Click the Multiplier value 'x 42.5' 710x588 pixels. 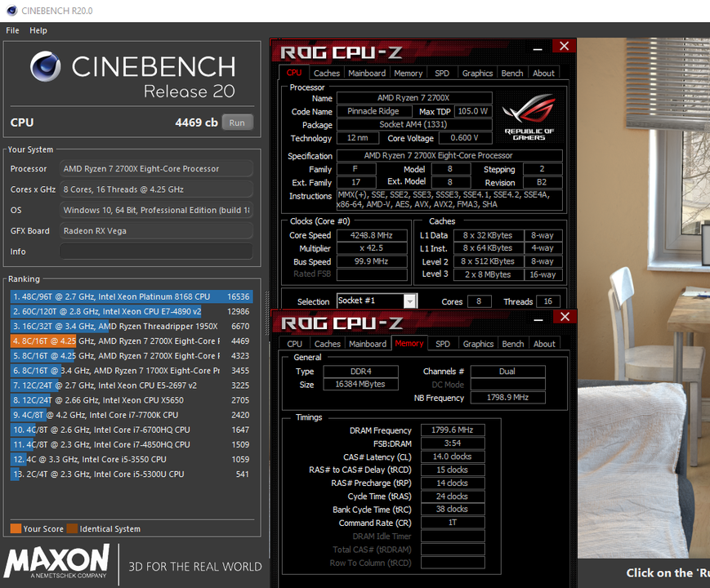pos(372,248)
